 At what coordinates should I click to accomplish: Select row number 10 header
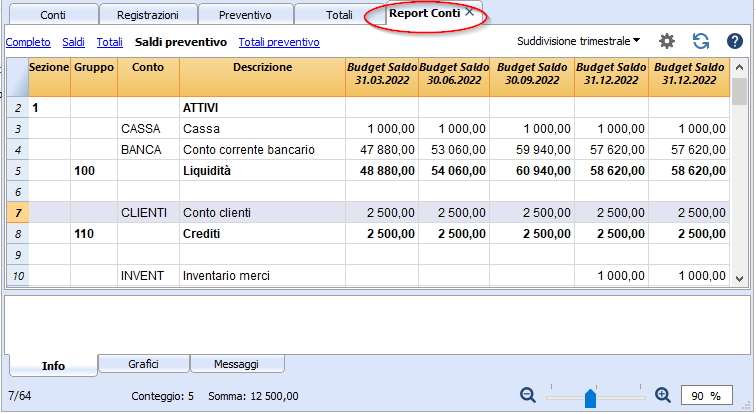(x=18, y=276)
